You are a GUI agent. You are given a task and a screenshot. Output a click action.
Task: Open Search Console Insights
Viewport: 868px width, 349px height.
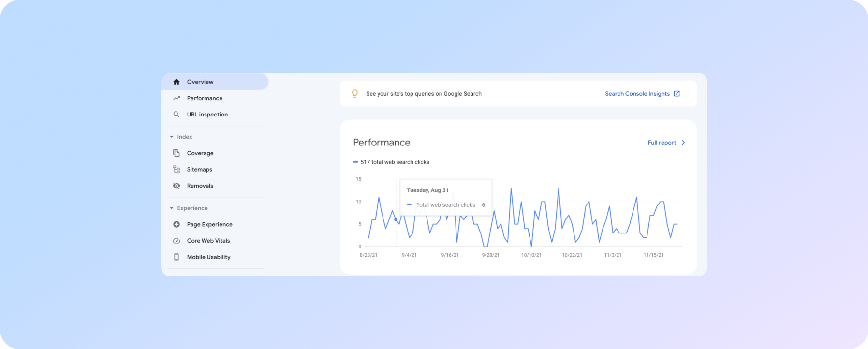point(637,93)
